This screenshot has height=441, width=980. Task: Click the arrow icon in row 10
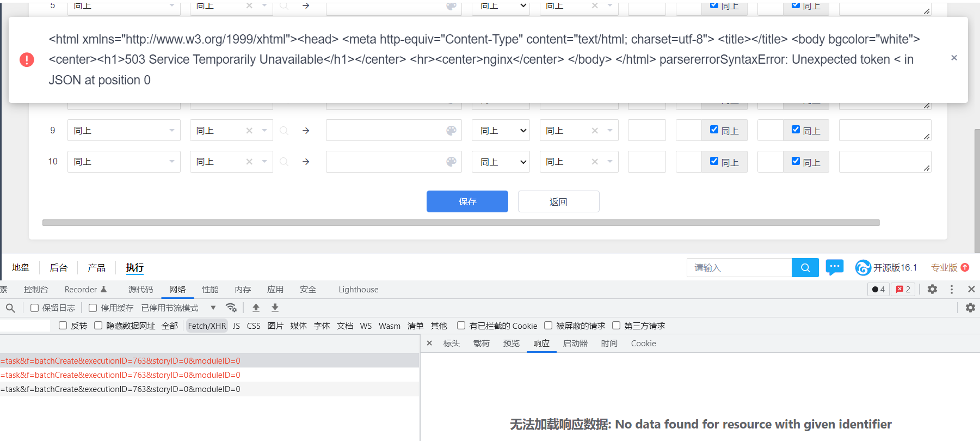click(306, 162)
